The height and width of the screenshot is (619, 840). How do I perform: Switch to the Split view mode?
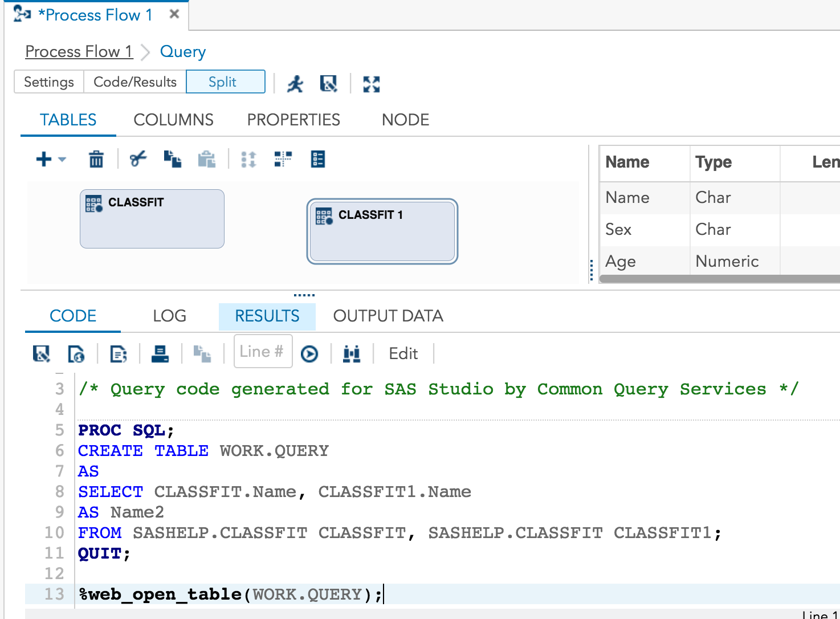(x=225, y=82)
